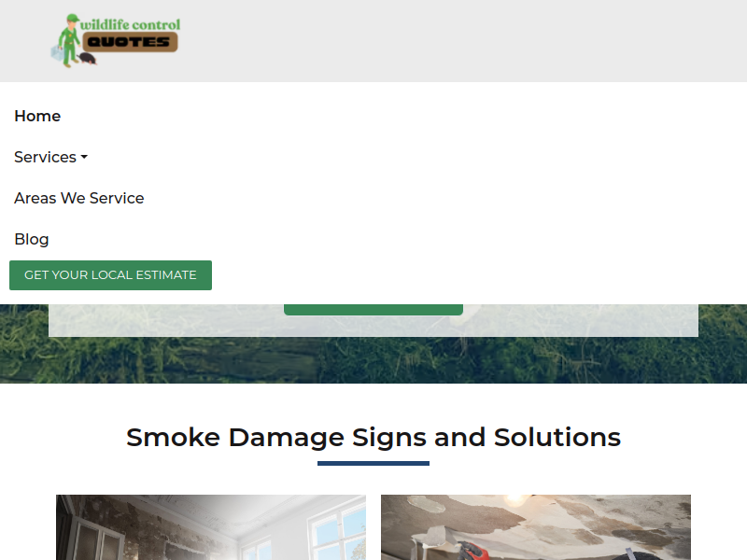Select the Smoke Damage Signs and Solutions heading
The height and width of the screenshot is (560, 747).
coord(373,437)
